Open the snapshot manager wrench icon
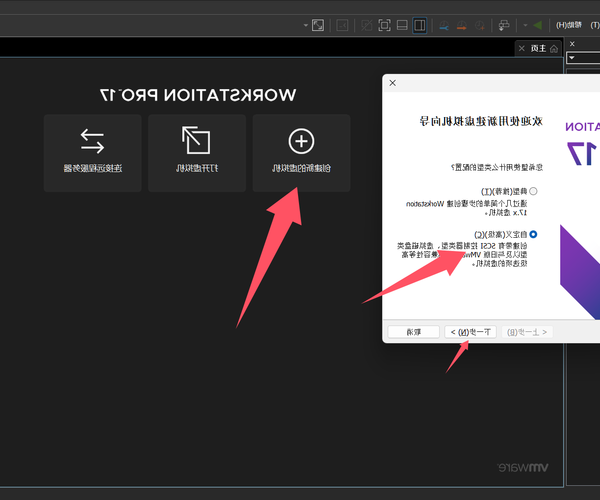 (444, 25)
